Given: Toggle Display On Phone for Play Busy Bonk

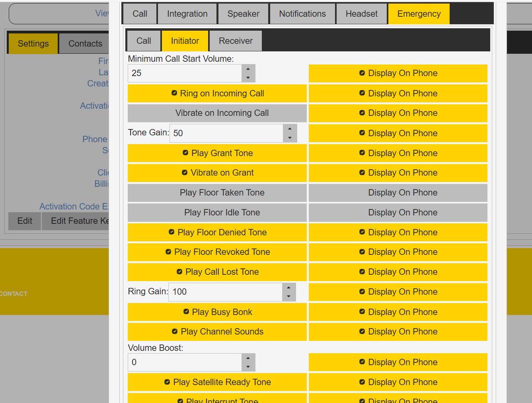Looking at the screenshot, I should [398, 312].
